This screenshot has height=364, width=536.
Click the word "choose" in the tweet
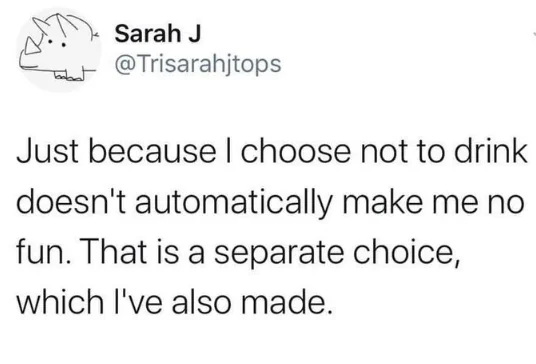tap(296, 151)
